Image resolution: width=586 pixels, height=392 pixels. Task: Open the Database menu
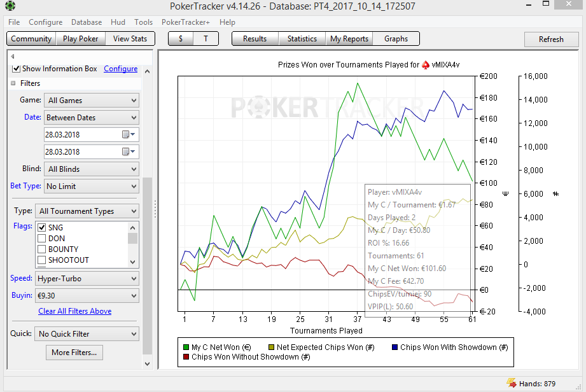(87, 22)
